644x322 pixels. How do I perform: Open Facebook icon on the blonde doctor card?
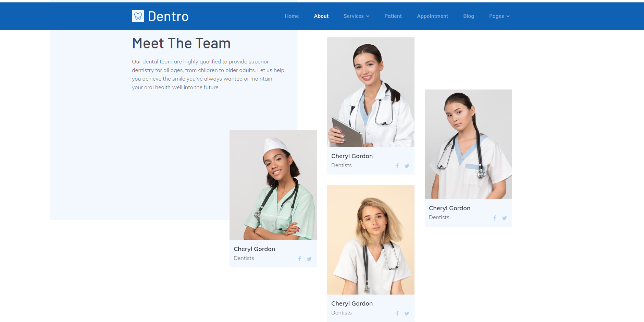click(397, 313)
